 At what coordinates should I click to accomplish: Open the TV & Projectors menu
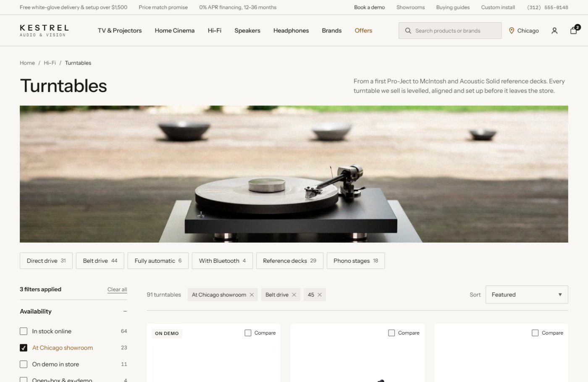120,31
